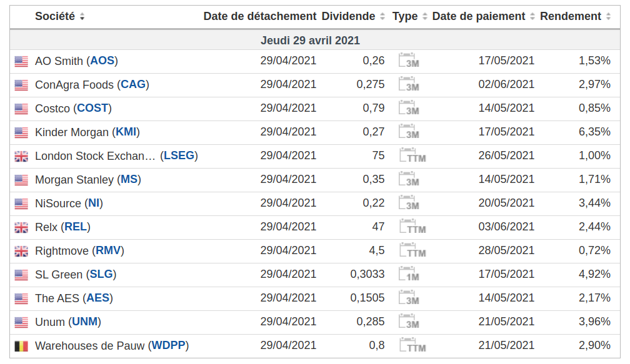Click the Date de paiement header label
The image size is (630, 364).
click(479, 16)
